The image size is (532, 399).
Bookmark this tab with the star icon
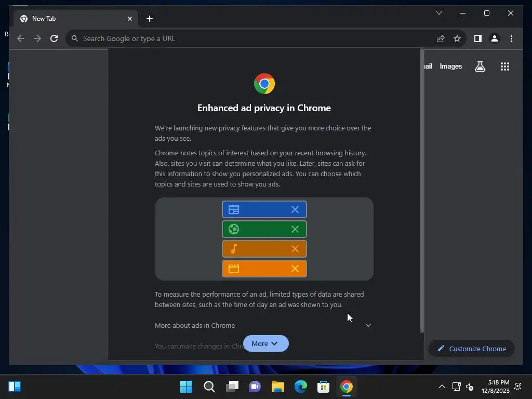[x=457, y=38]
